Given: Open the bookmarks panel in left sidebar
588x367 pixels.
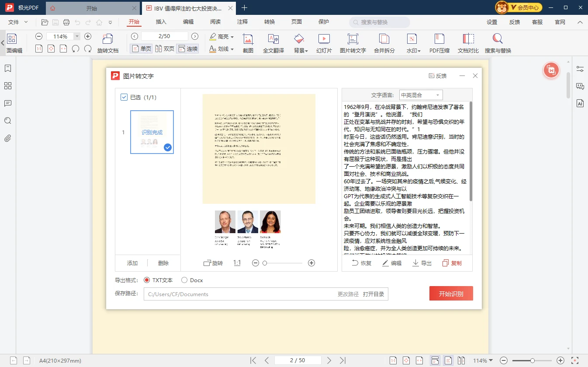Looking at the screenshot, I should pos(7,69).
